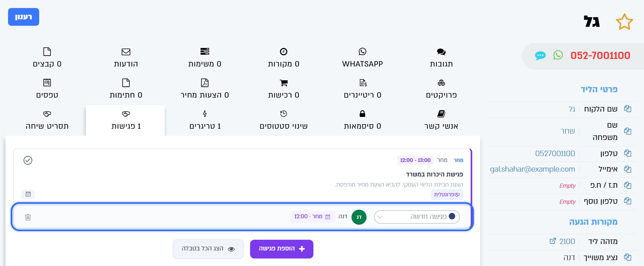Click the dark blue status color dot
Viewport: 644px width, 266px height.
click(x=452, y=216)
